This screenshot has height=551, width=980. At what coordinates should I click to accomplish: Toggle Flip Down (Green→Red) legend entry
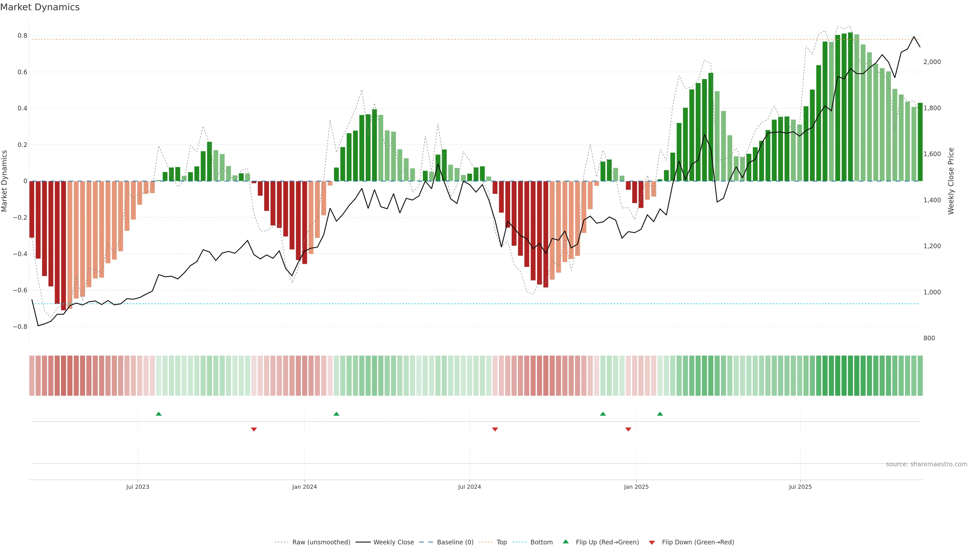point(698,542)
